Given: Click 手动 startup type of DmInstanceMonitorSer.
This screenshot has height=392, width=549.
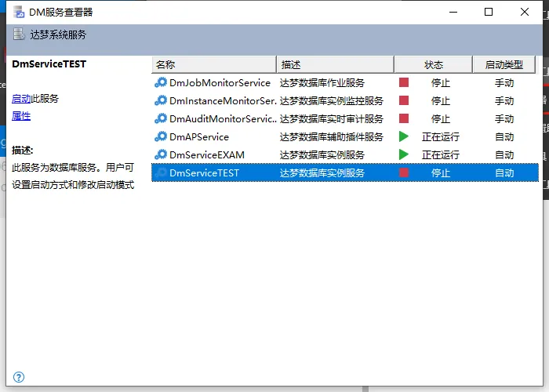Looking at the screenshot, I should click(504, 101).
